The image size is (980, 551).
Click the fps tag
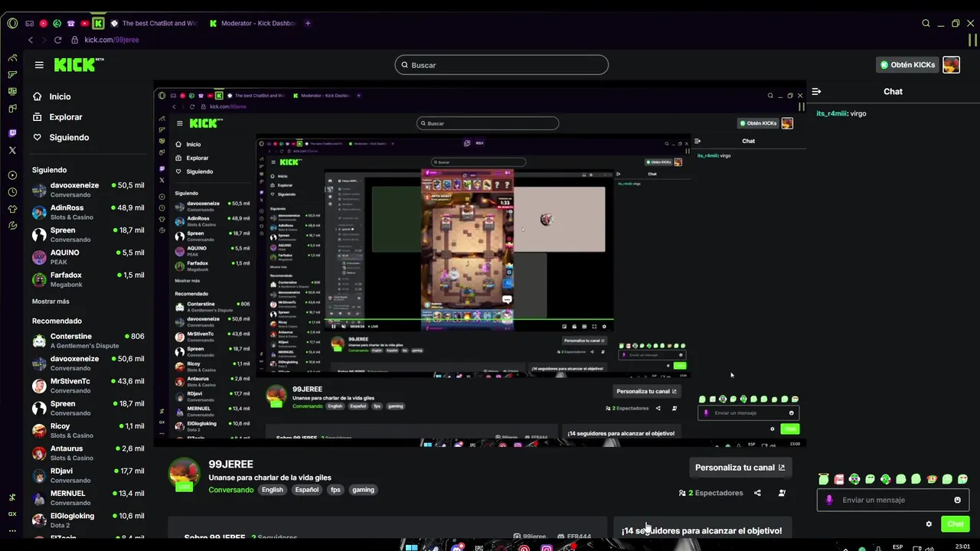coord(335,490)
